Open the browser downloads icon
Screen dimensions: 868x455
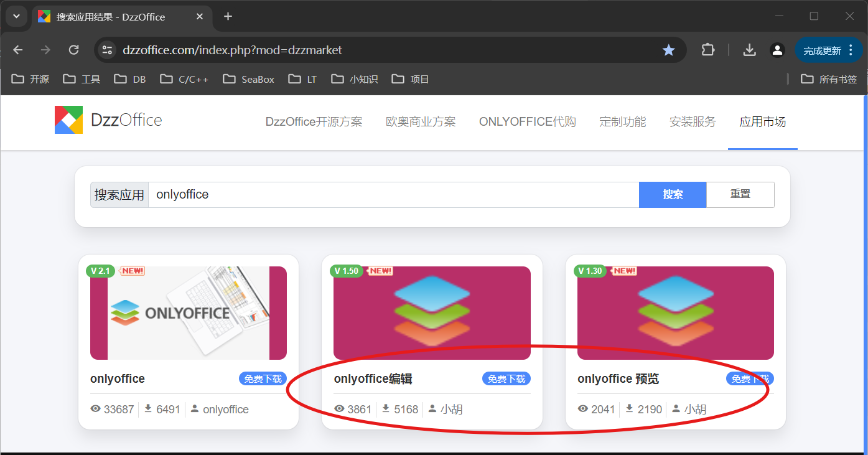click(750, 50)
